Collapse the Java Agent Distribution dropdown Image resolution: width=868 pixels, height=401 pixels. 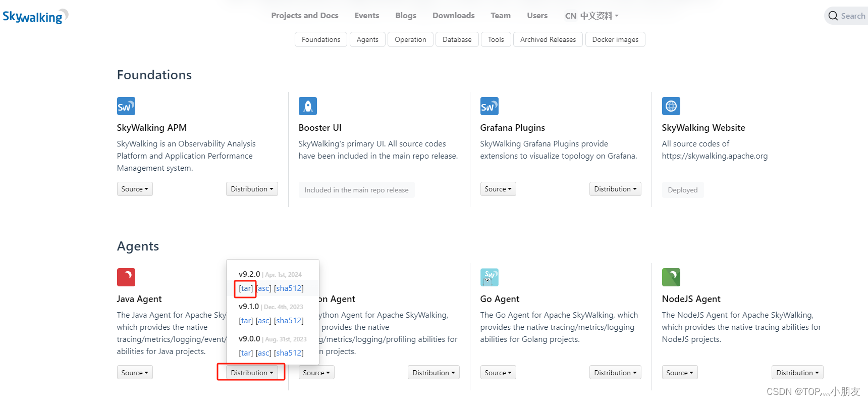[252, 373]
